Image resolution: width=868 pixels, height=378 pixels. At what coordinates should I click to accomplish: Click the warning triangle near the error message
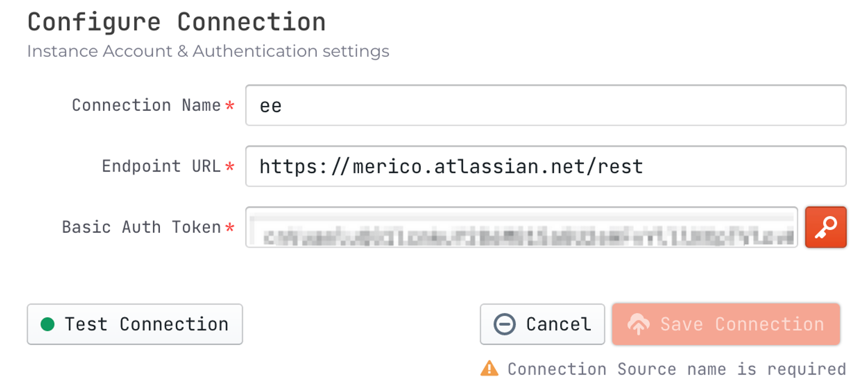click(490, 369)
